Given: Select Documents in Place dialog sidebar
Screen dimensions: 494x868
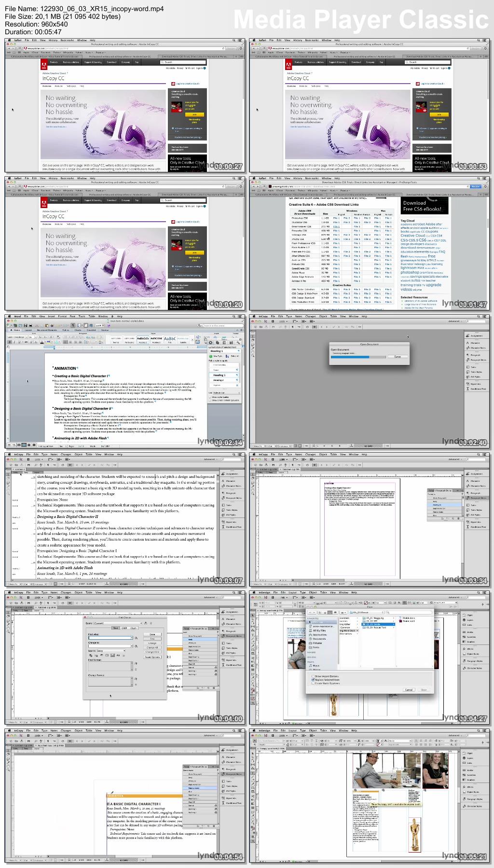Looking at the screenshot, I should [318, 639].
